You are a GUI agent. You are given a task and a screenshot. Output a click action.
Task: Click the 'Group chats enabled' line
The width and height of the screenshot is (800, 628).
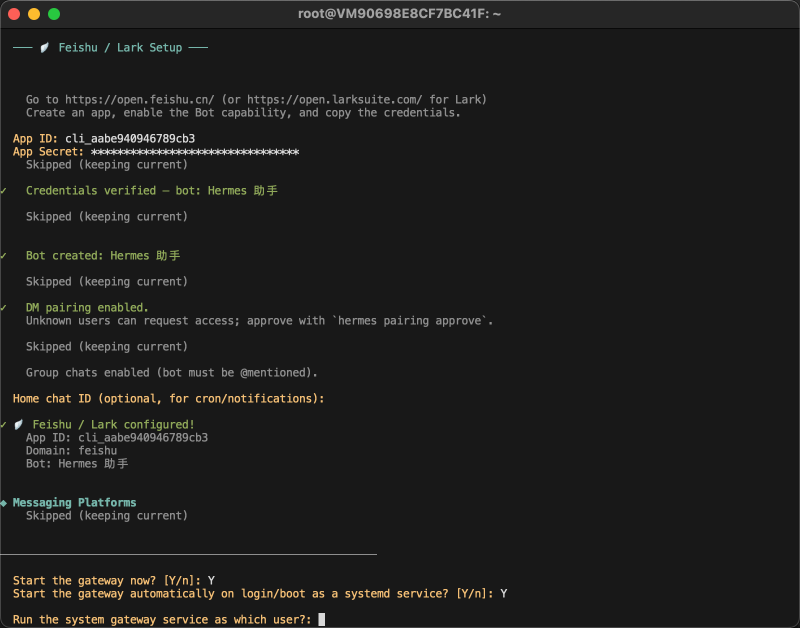coord(171,373)
